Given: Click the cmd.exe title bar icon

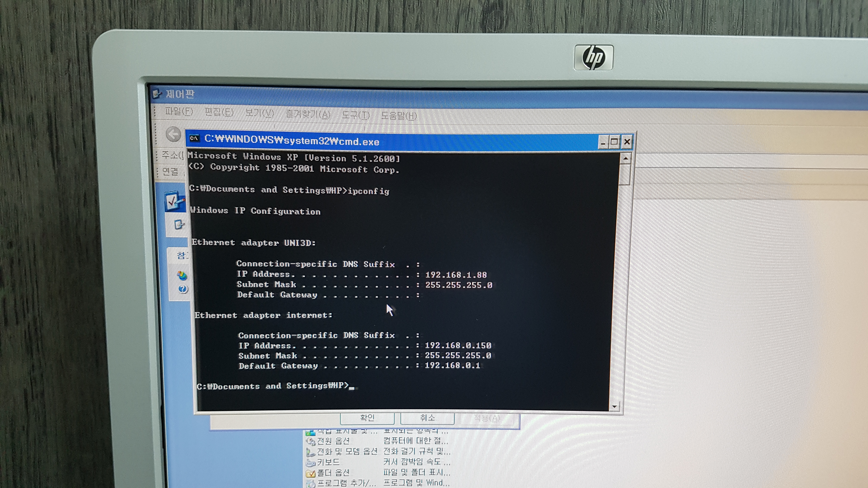Looking at the screenshot, I should [194, 138].
